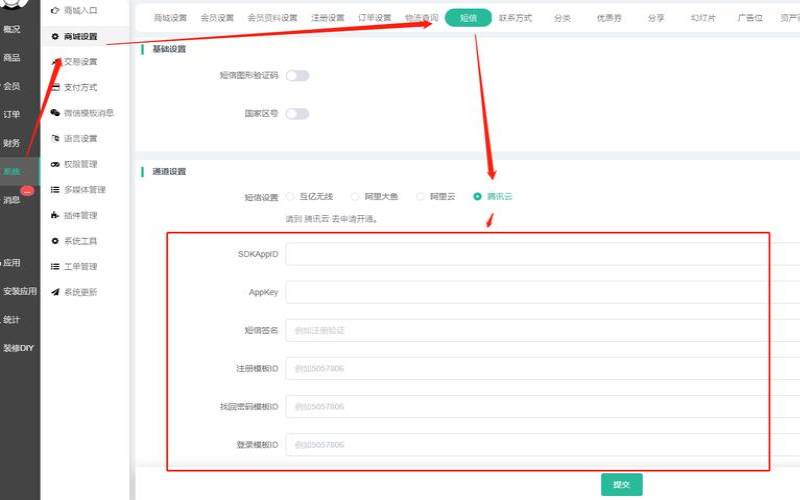Select the 腾讯云 radio option
The image size is (800, 500).
(x=478, y=196)
